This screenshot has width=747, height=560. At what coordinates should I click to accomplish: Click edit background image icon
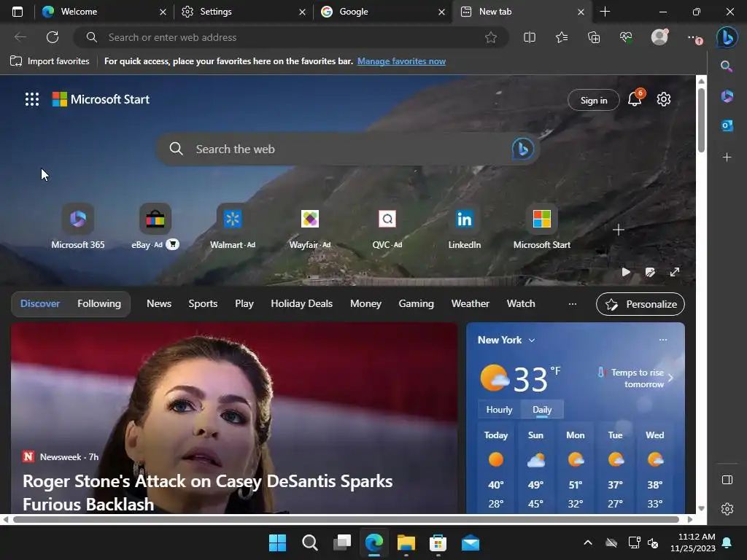coord(650,272)
